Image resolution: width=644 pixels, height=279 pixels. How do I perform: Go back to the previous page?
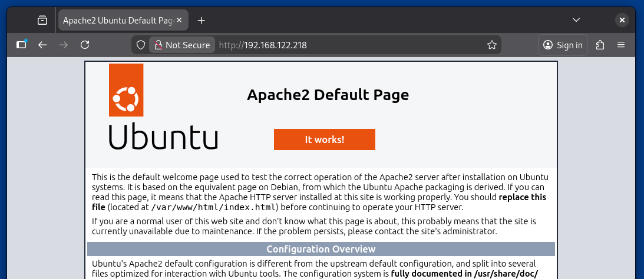(42, 45)
